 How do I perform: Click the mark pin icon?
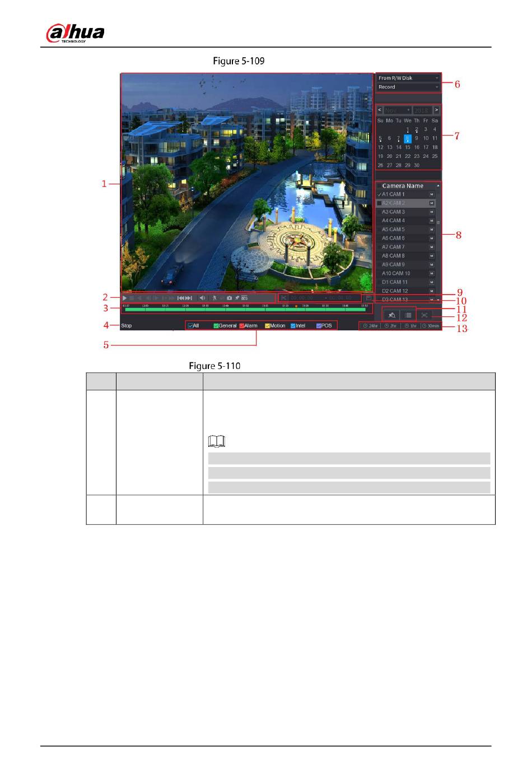pyautogui.click(x=237, y=298)
